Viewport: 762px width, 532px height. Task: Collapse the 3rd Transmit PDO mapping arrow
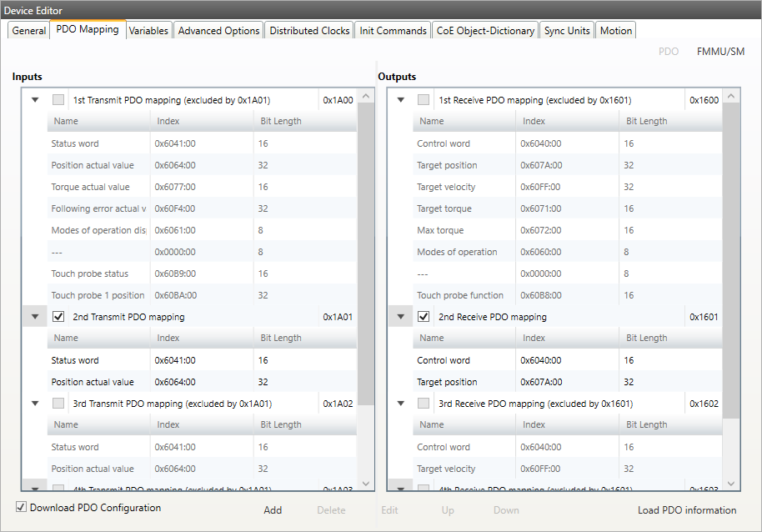click(35, 404)
